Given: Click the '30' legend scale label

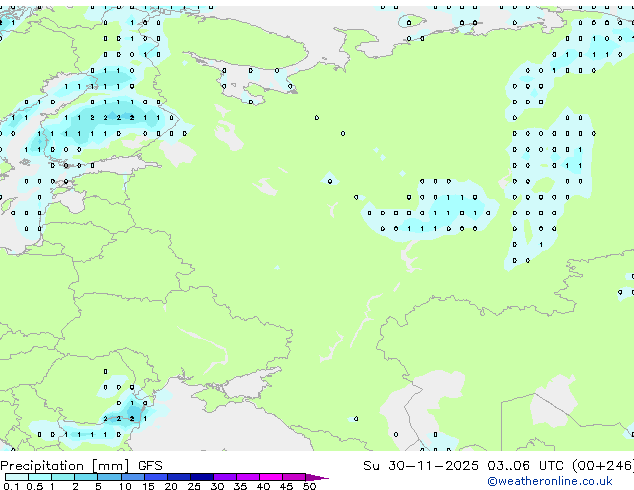Looking at the screenshot, I should (217, 486).
